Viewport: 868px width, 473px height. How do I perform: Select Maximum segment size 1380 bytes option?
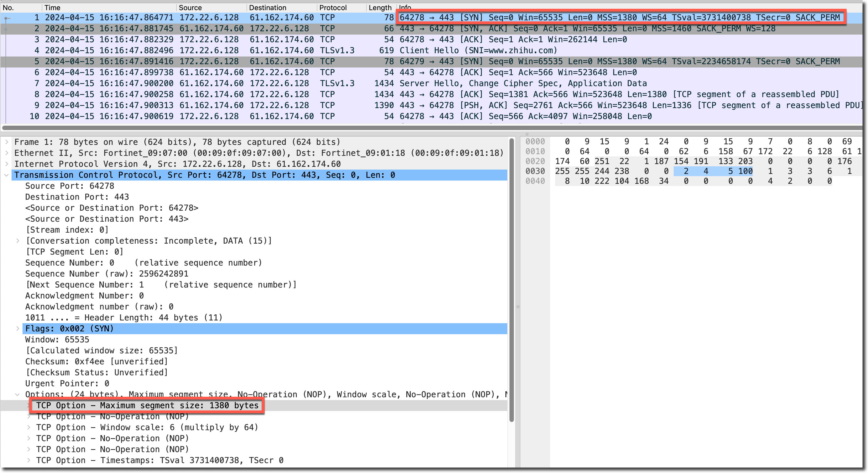point(147,406)
